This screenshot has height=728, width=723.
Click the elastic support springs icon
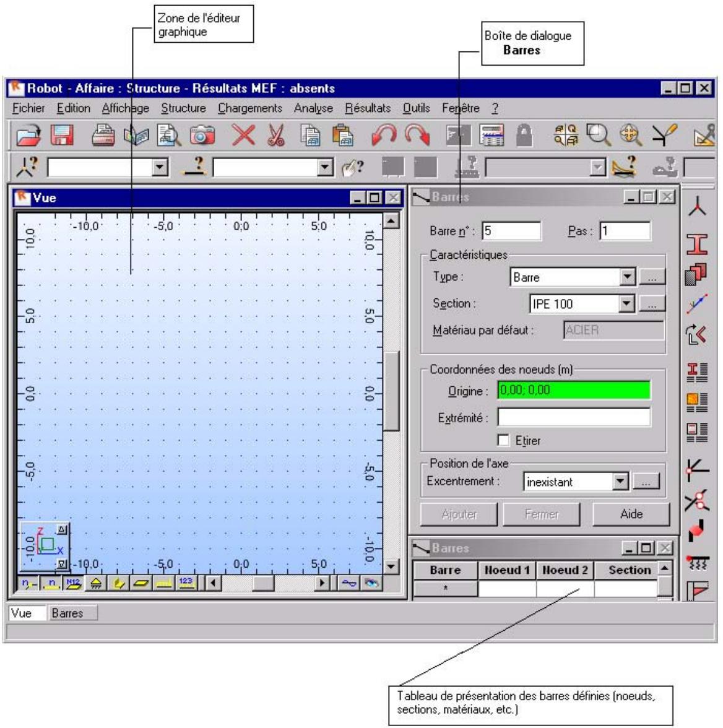[698, 562]
